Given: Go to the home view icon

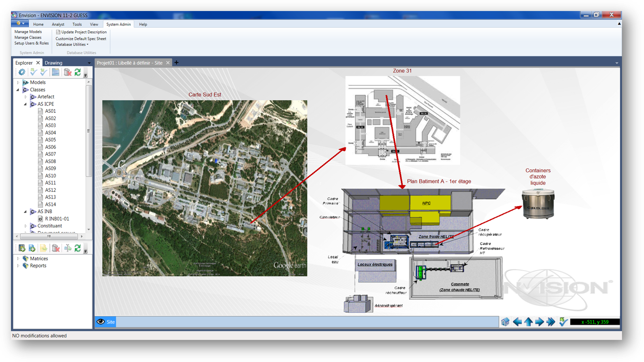Looking at the screenshot, I should pos(505,322).
